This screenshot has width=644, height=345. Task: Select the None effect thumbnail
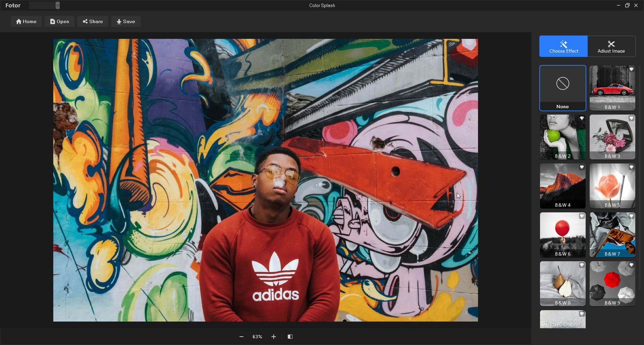(562, 88)
